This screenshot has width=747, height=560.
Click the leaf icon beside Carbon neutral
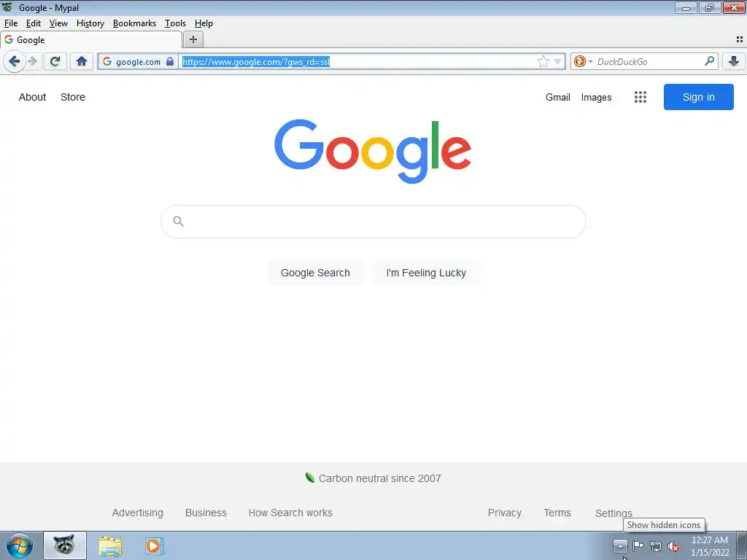(309, 478)
